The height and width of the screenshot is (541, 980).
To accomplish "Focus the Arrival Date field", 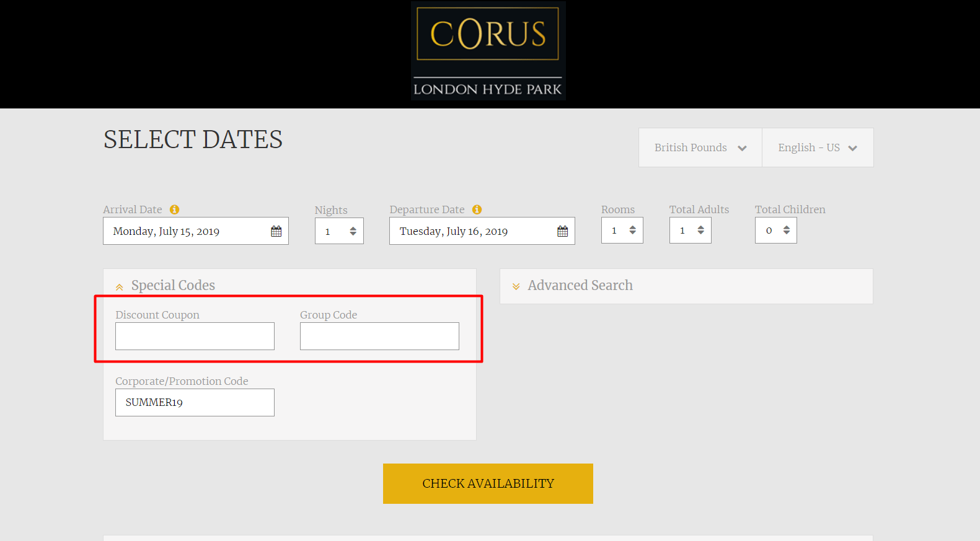I will click(x=196, y=231).
